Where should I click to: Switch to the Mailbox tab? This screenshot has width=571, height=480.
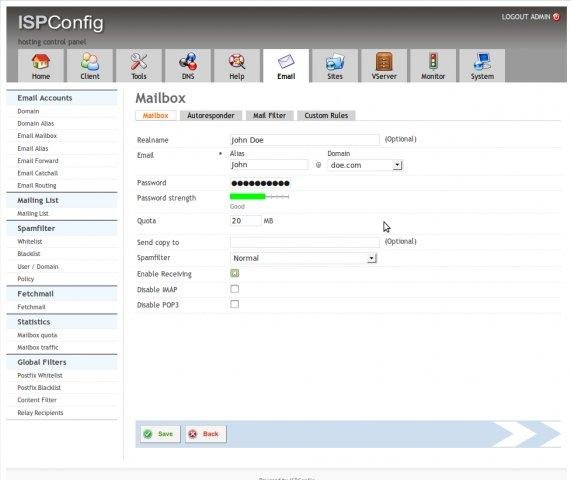click(156, 115)
